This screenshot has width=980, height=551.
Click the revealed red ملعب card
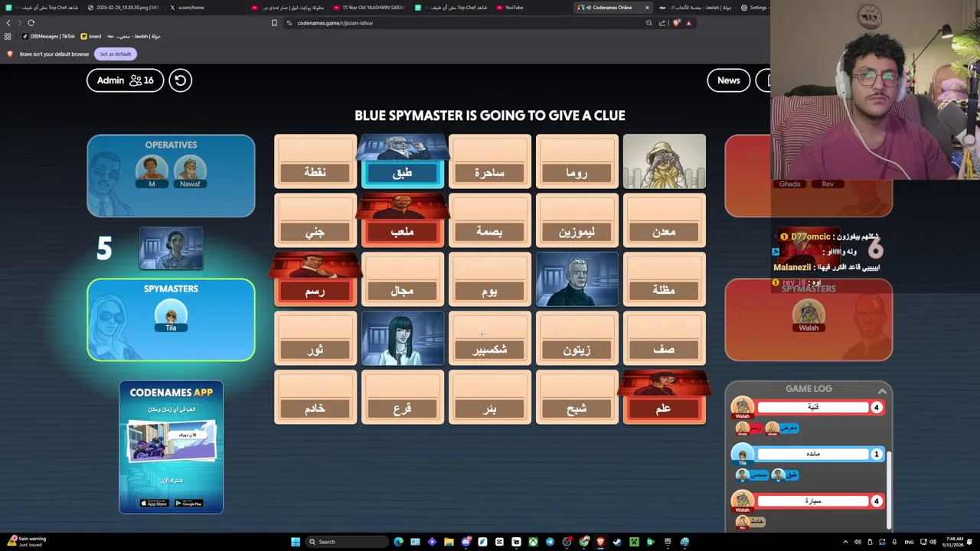(x=403, y=220)
